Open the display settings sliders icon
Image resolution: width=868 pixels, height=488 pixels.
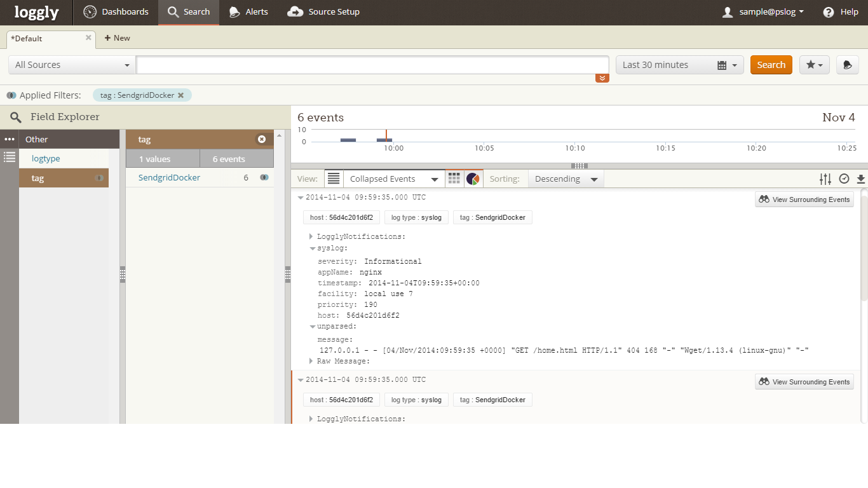(825, 179)
